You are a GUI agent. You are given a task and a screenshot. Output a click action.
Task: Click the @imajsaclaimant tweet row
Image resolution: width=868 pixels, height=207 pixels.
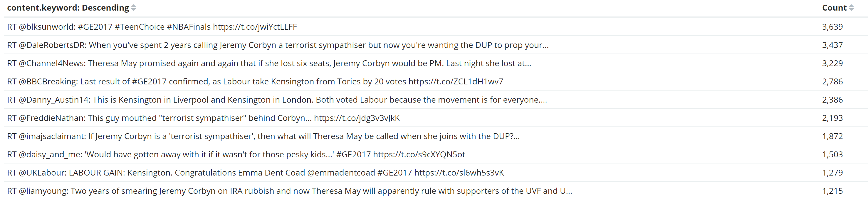coord(263,136)
